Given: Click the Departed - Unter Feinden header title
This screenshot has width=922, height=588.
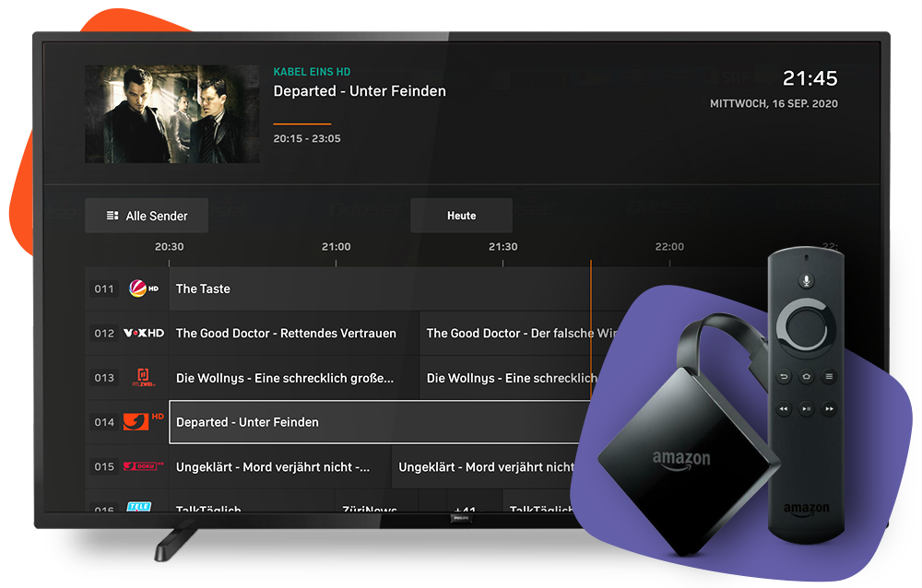Looking at the screenshot, I should [360, 91].
